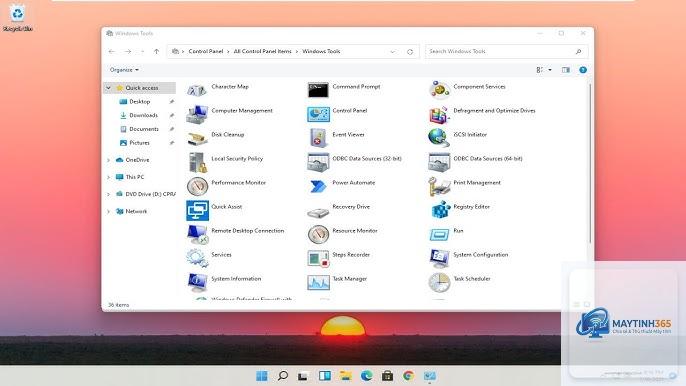Open the Control Panel icon
Viewport: 686px width, 386px height.
pos(318,114)
